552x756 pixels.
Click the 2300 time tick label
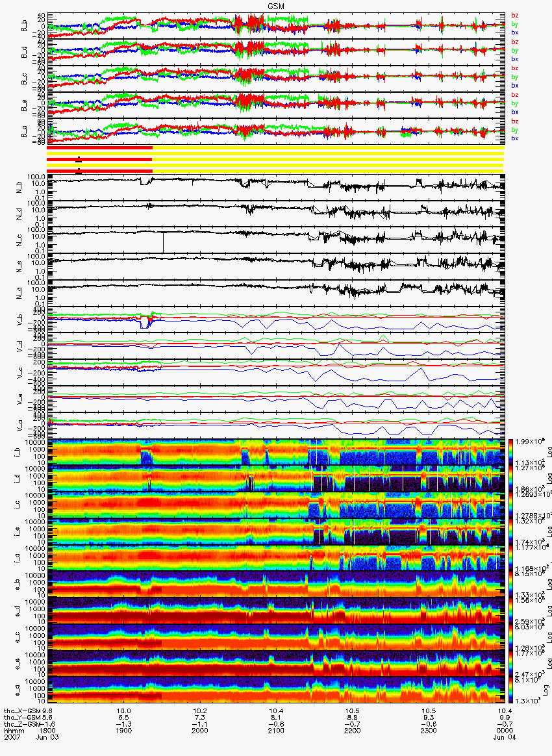428,731
